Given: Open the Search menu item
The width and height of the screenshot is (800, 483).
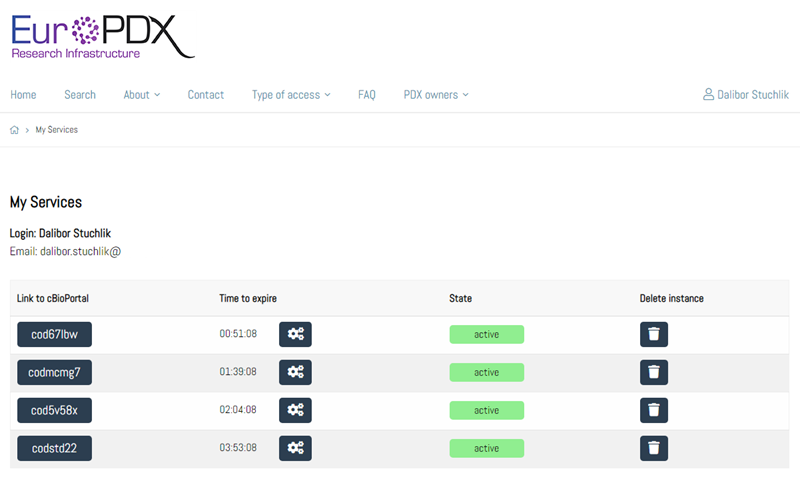Looking at the screenshot, I should [x=80, y=95].
